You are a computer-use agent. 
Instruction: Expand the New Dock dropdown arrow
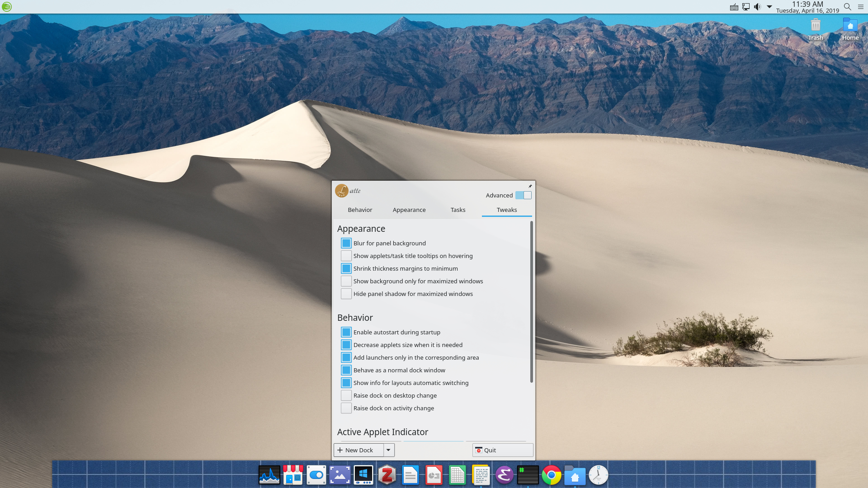click(x=388, y=450)
